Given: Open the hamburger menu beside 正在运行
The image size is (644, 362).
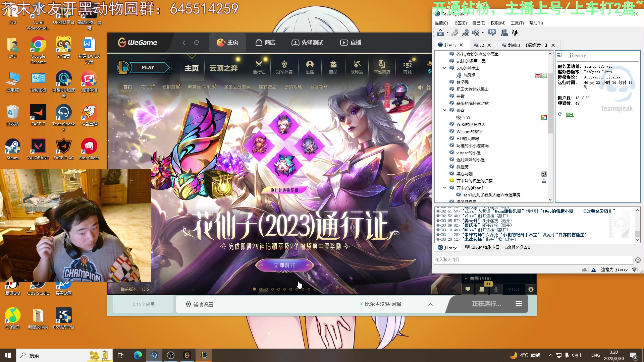Looking at the screenshot, I should 519,304.
